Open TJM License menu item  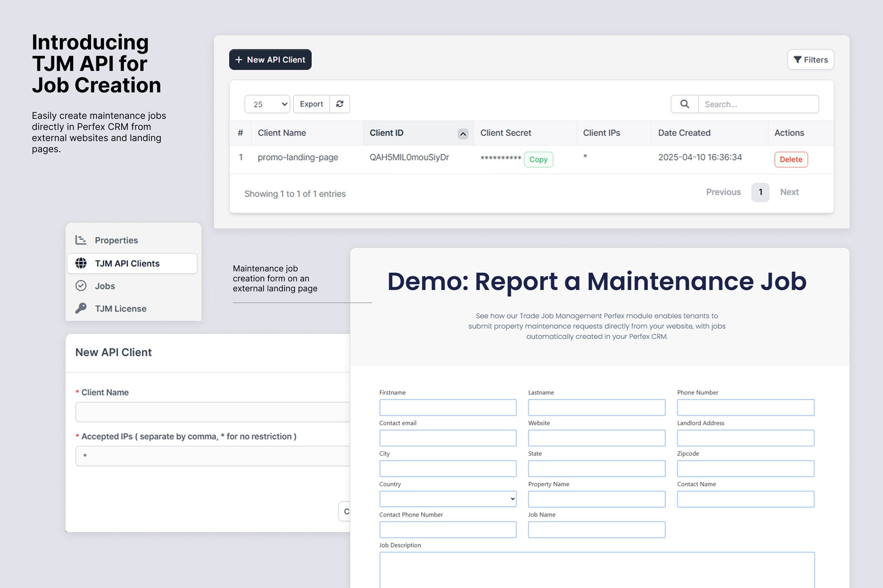pyautogui.click(x=132, y=309)
